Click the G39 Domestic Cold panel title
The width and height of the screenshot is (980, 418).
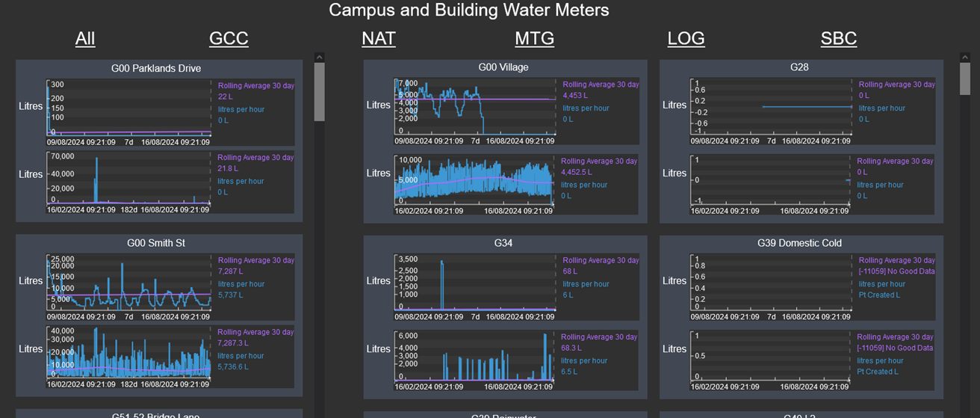[x=799, y=243]
